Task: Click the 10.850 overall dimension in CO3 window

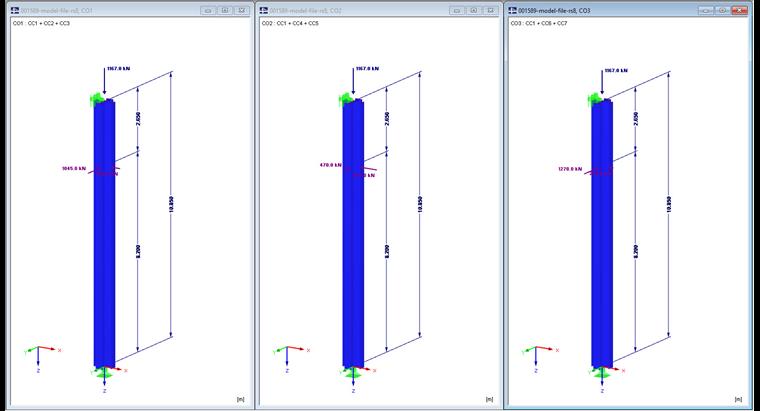Action: pyautogui.click(x=669, y=204)
